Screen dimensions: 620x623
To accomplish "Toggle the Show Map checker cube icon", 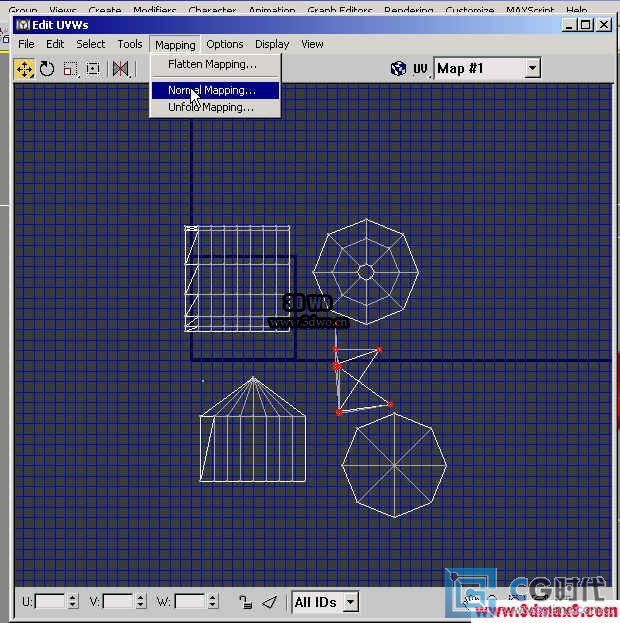I will (398, 69).
